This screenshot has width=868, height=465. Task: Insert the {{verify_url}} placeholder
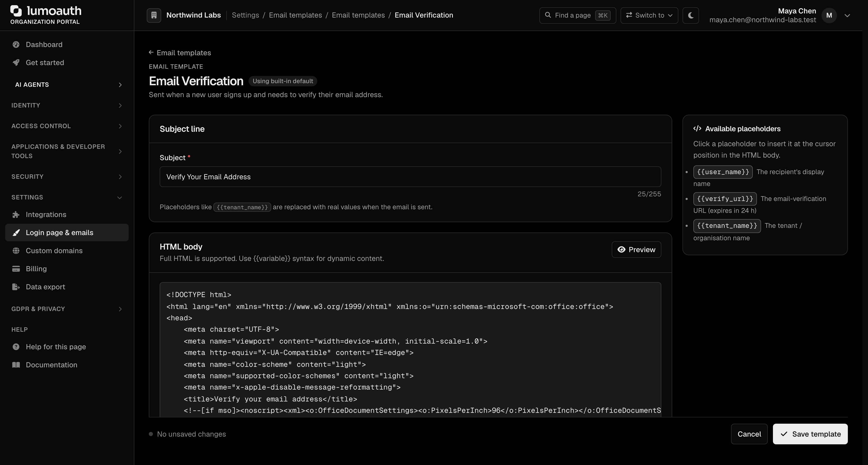725,199
